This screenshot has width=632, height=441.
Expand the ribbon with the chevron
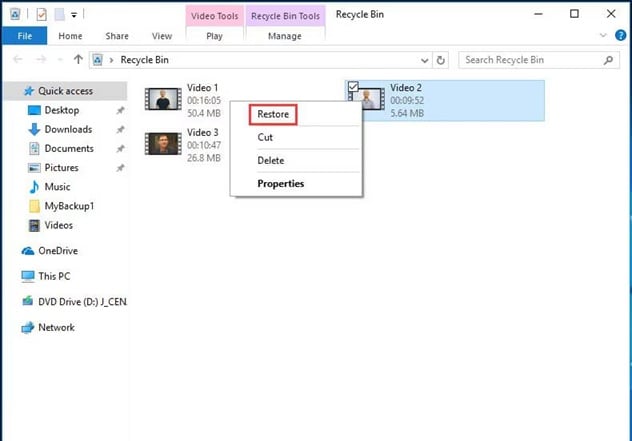tap(603, 35)
